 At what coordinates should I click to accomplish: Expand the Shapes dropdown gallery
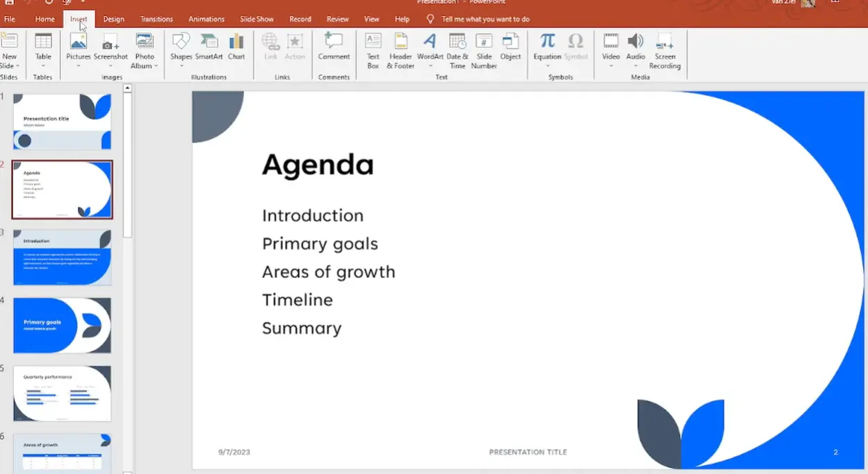[x=181, y=66]
